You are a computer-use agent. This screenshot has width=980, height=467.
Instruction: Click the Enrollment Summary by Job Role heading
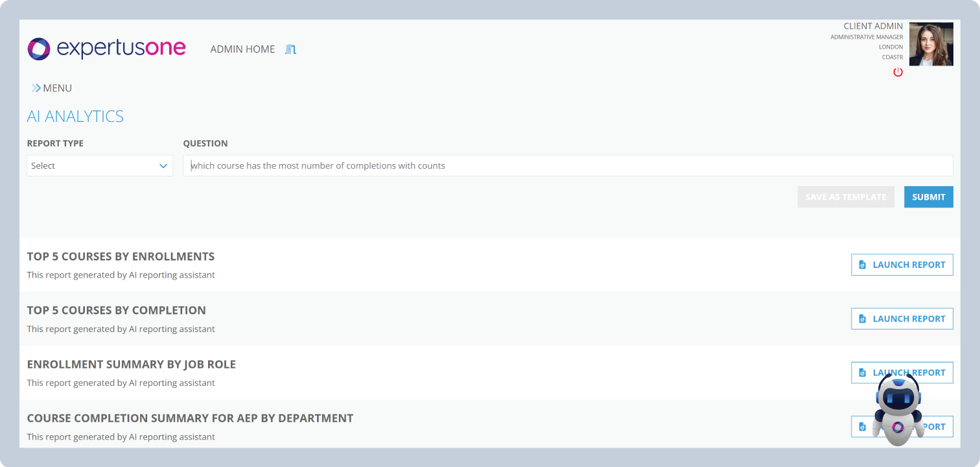tap(132, 365)
